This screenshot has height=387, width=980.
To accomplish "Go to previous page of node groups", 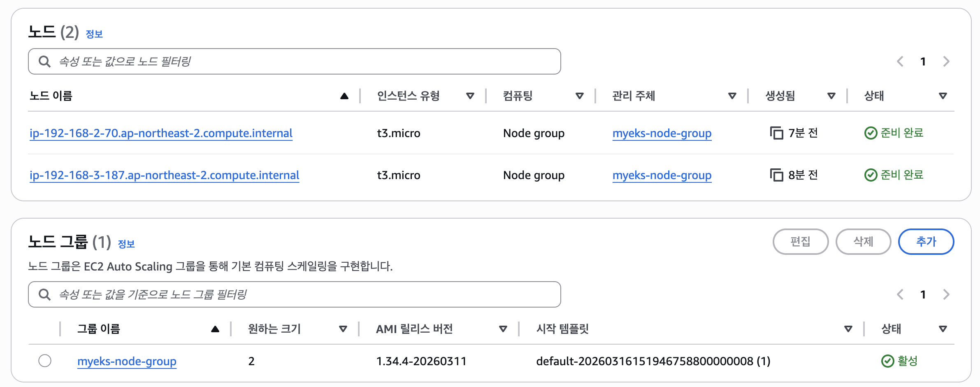I will pyautogui.click(x=900, y=295).
